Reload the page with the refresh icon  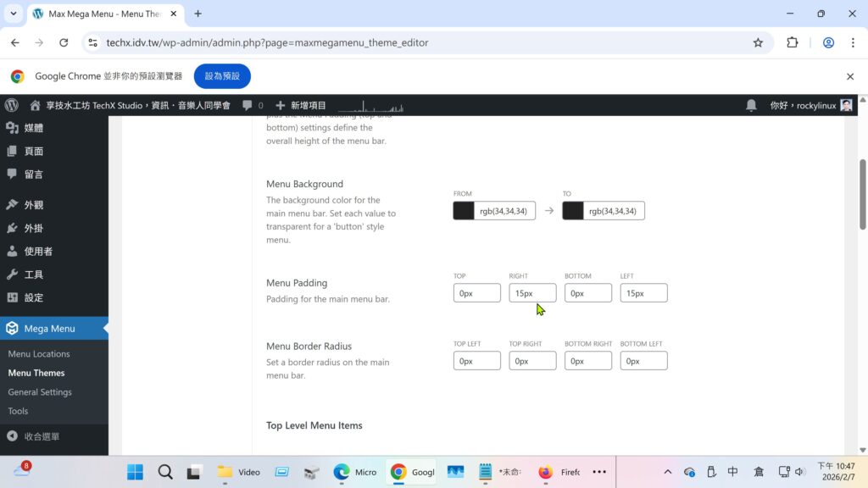coord(64,42)
